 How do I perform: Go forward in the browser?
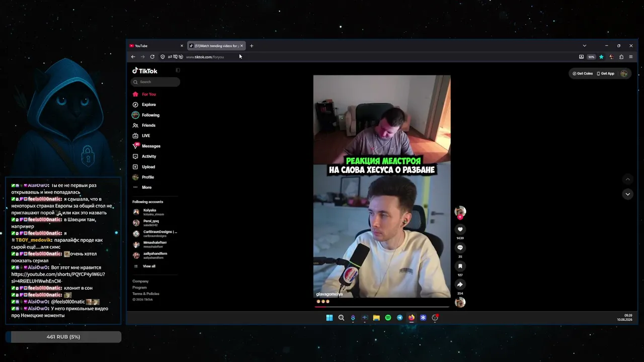click(143, 57)
